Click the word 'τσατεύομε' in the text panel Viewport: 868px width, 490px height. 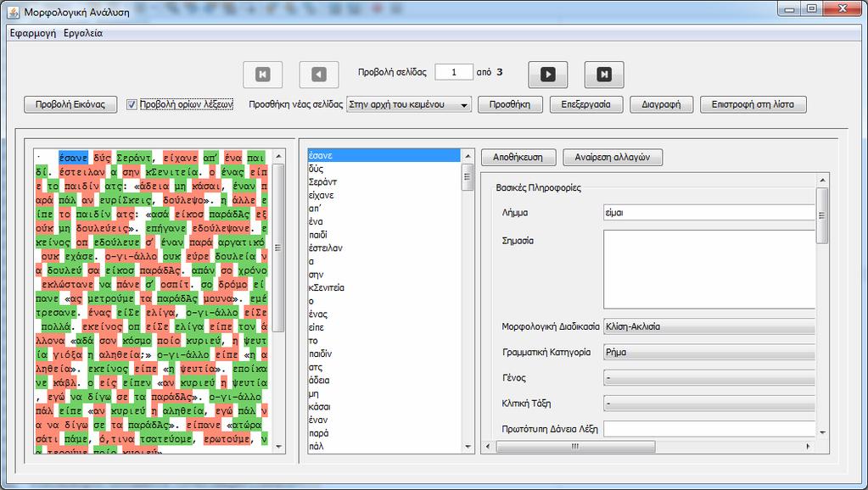(165, 439)
